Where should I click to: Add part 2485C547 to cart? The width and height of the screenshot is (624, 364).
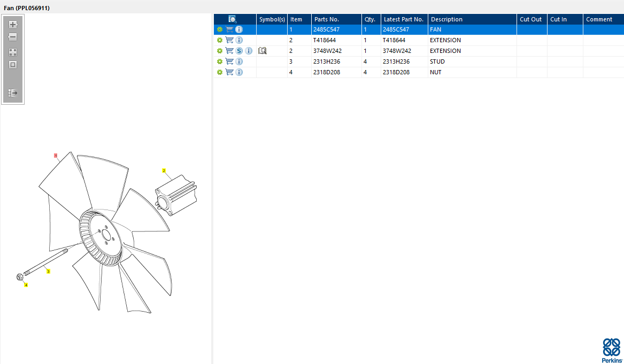[x=229, y=29]
